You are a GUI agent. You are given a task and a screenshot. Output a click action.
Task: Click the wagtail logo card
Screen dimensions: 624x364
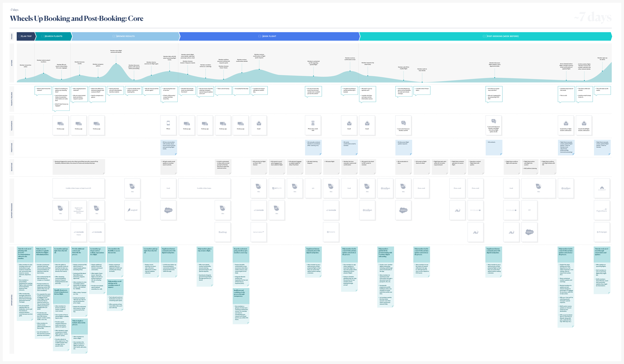pos(132,210)
